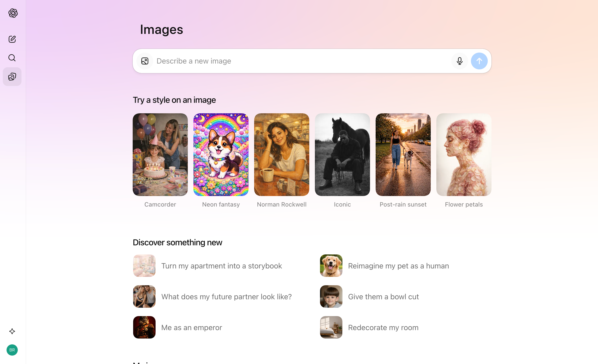Click the couple photo thumbnail
The width and height of the screenshot is (598, 364).
pos(144,296)
